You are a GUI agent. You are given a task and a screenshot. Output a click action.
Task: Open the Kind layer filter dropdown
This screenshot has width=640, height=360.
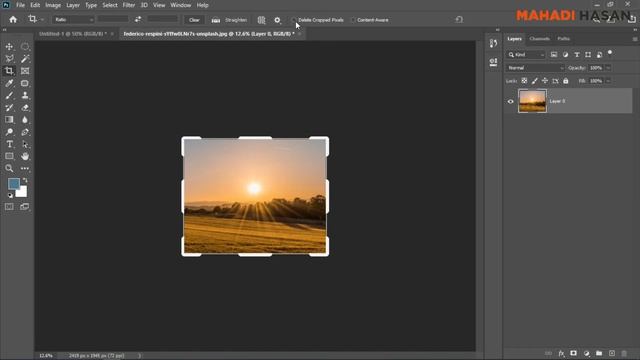point(526,54)
